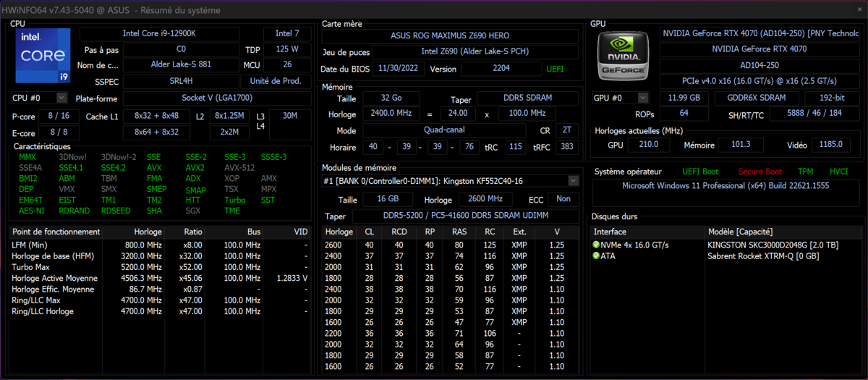Select the ASUS ROG MAXIMUS Z690 HERO field
Viewport: 868px width, 380px height.
pos(450,36)
